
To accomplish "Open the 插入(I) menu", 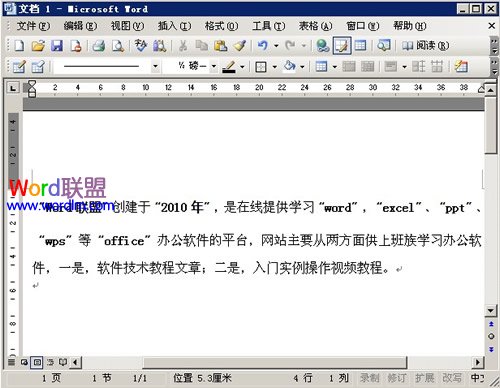I will coord(174,26).
